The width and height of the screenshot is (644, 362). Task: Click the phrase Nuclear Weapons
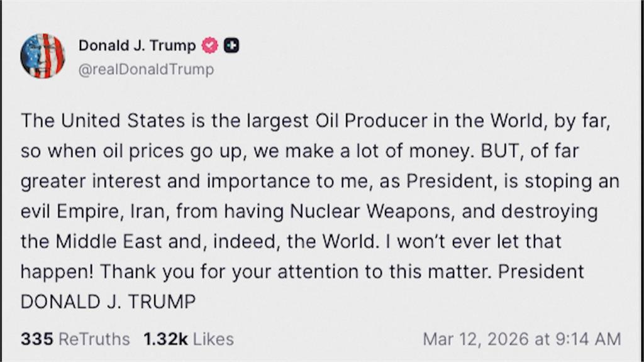pos(372,212)
